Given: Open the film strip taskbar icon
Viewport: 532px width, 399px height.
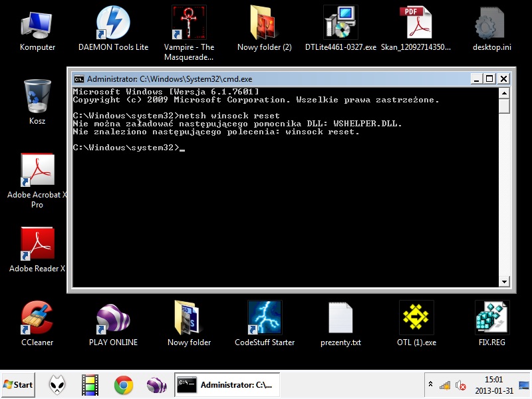Looking at the screenshot, I should 90,385.
